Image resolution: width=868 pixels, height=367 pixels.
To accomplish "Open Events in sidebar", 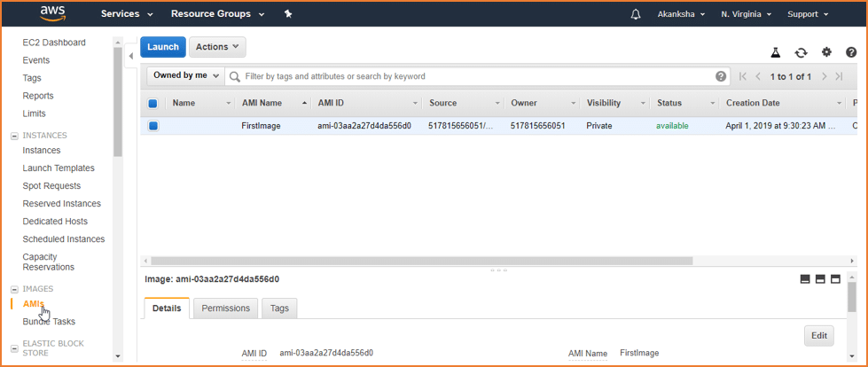I will (x=36, y=60).
